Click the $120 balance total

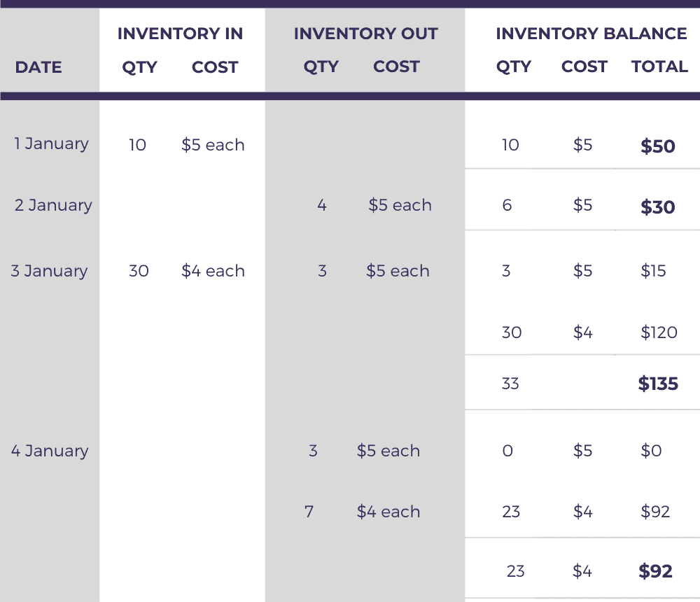659,332
